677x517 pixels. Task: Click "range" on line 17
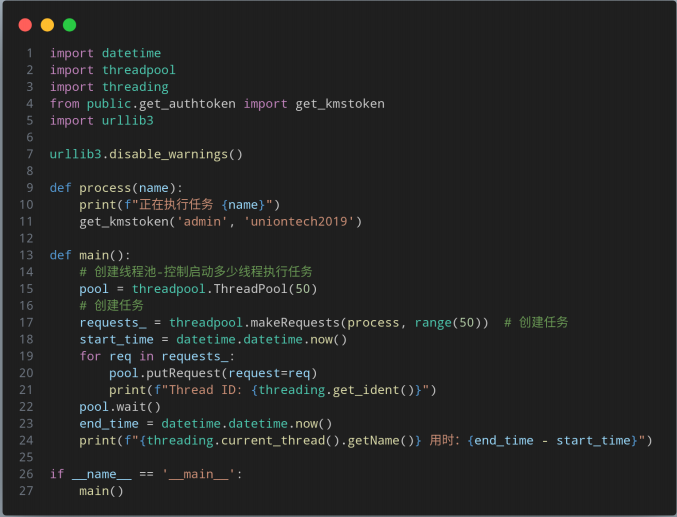433,323
